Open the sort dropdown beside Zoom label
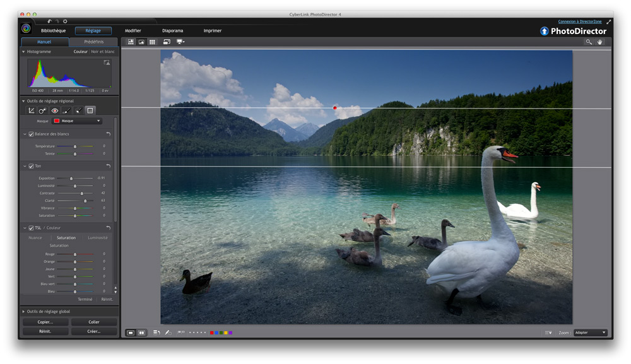This screenshot has height=364, width=631. [548, 332]
